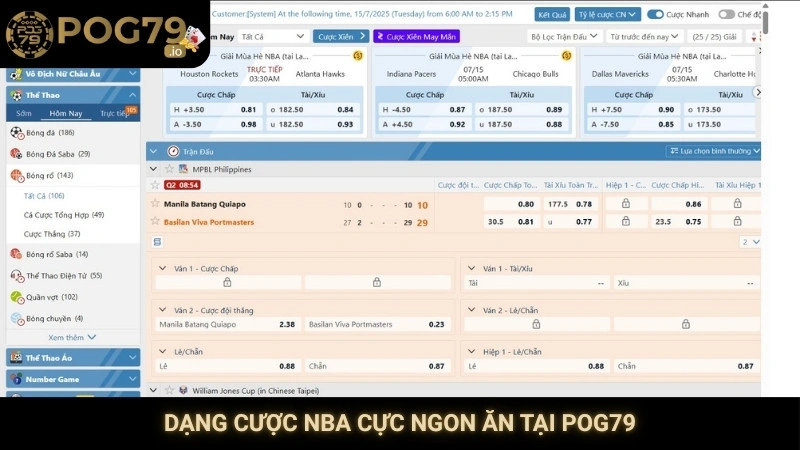Open the Tất Cả filter dropdown
The height and width of the screenshot is (450, 800).
(x=272, y=37)
